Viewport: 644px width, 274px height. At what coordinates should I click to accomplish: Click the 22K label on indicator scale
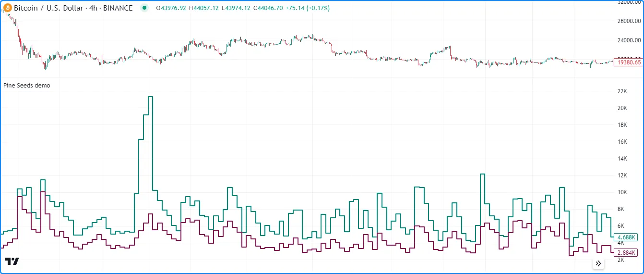[622, 91]
